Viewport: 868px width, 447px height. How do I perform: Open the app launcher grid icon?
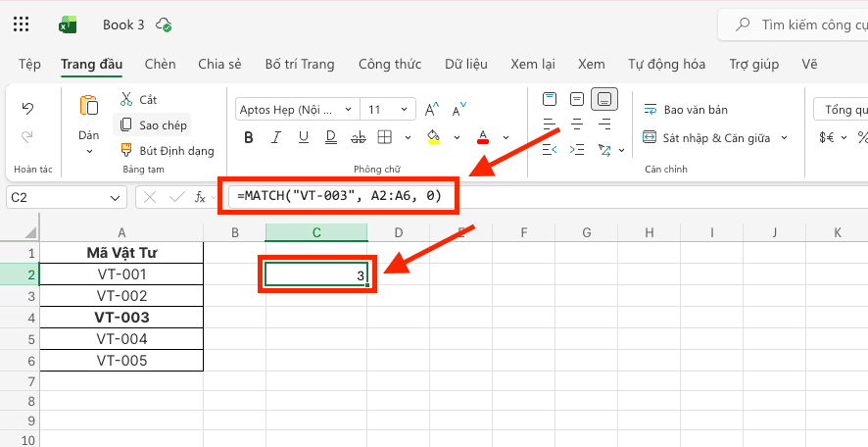click(23, 25)
